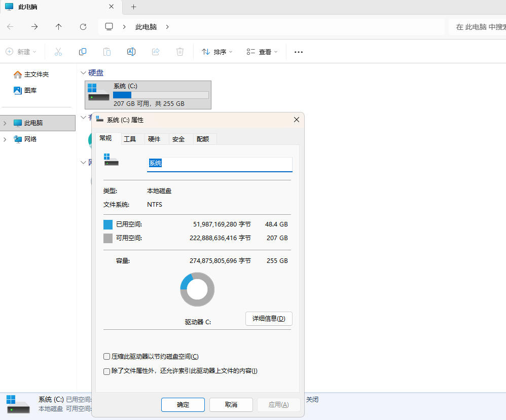The width and height of the screenshot is (506, 420).
Task: Click the Copy icon in toolbar
Action: coord(82,52)
